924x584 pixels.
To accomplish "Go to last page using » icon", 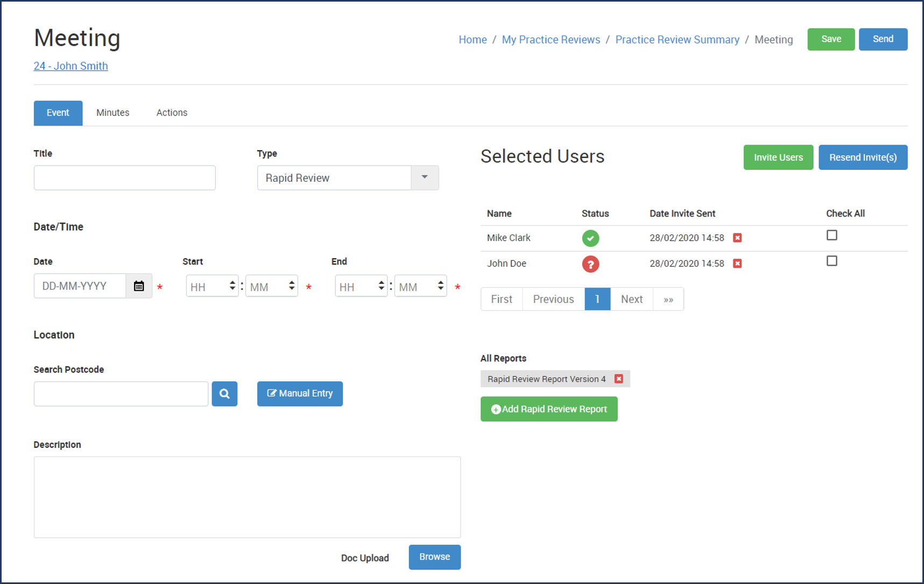I will pos(668,300).
